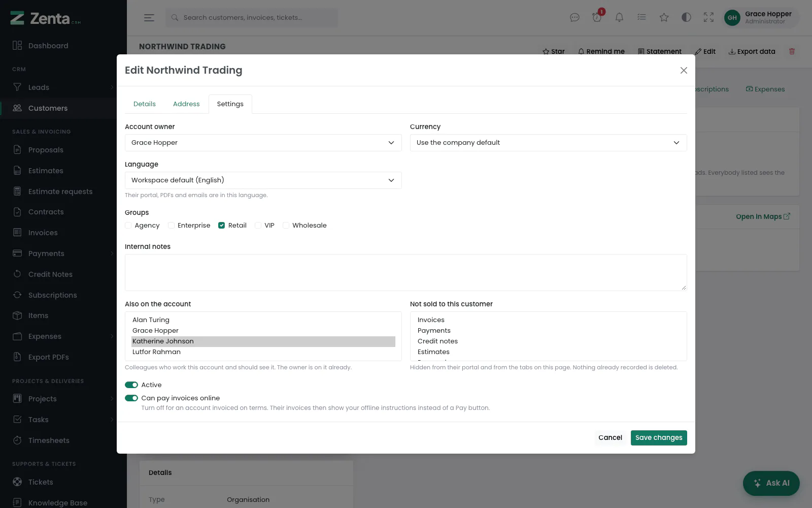Image resolution: width=812 pixels, height=508 pixels.
Task: Expand the Projects sidebar submenu
Action: pyautogui.click(x=112, y=399)
